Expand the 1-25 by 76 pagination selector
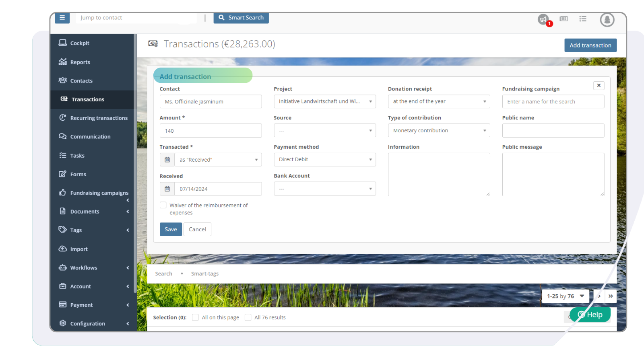This screenshot has height=362, width=644. [x=565, y=296]
